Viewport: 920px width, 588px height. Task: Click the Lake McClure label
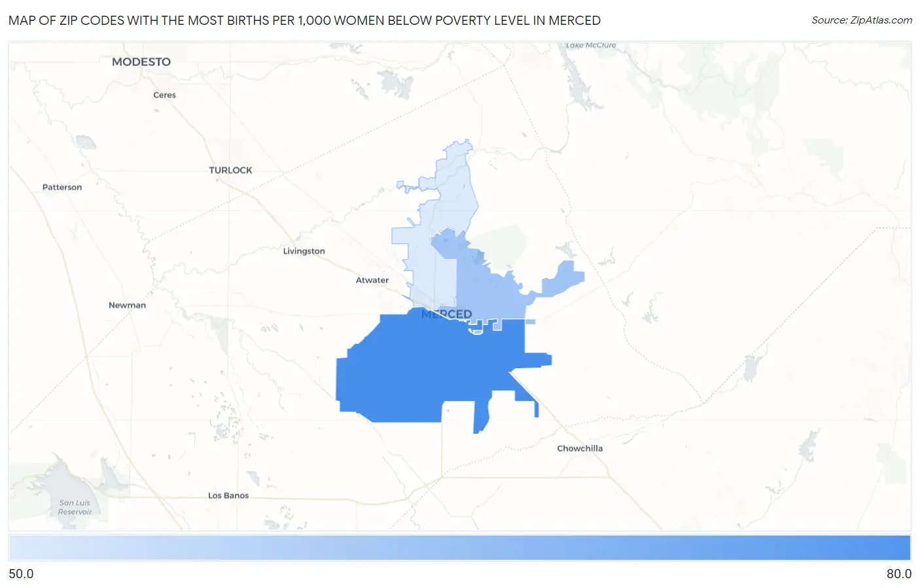591,45
